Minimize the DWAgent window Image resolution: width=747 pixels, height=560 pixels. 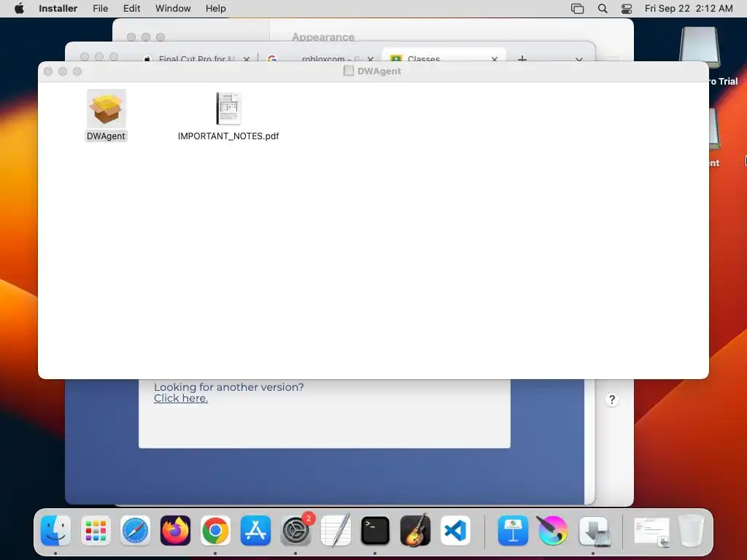click(x=63, y=71)
